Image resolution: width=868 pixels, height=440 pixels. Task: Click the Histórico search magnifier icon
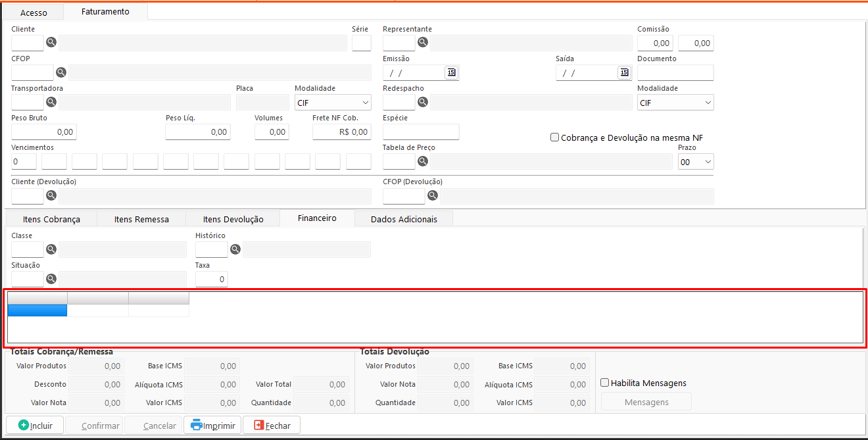click(235, 249)
